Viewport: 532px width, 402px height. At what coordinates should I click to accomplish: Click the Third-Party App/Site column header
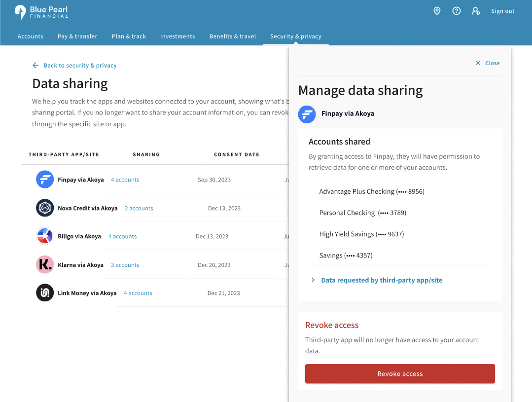(x=64, y=154)
